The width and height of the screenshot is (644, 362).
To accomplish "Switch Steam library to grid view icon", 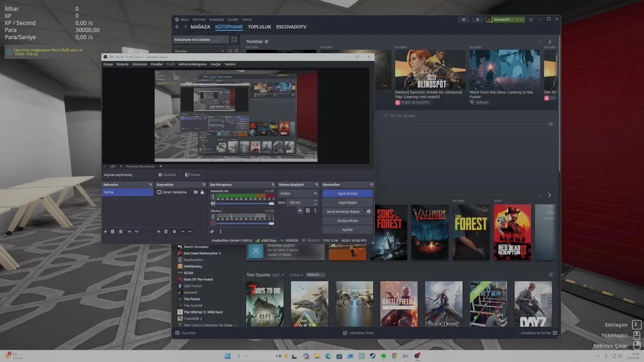I will [234, 39].
